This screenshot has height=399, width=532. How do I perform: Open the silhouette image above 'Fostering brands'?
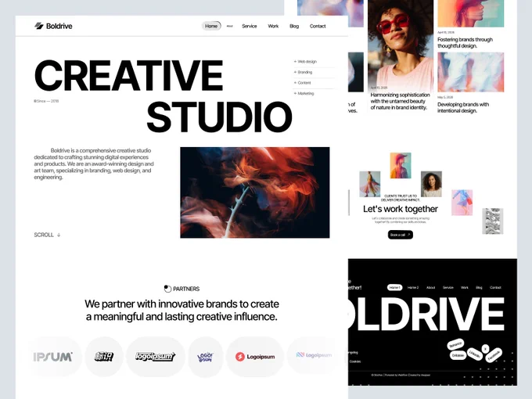pos(471,13)
